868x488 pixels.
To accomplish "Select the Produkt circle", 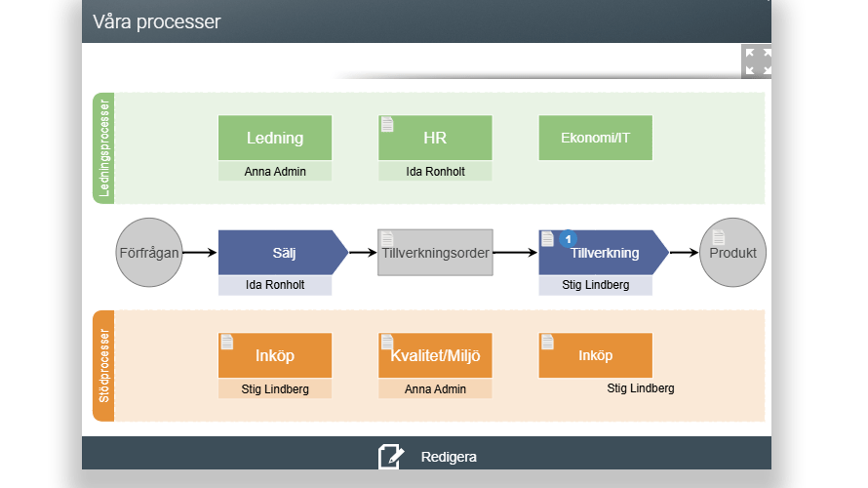I will point(733,253).
